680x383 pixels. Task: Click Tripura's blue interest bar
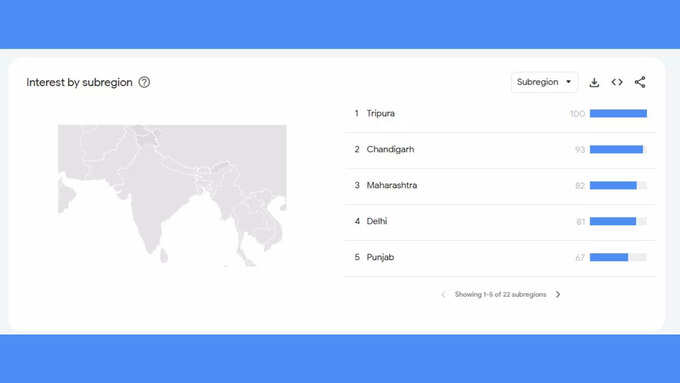pos(618,114)
